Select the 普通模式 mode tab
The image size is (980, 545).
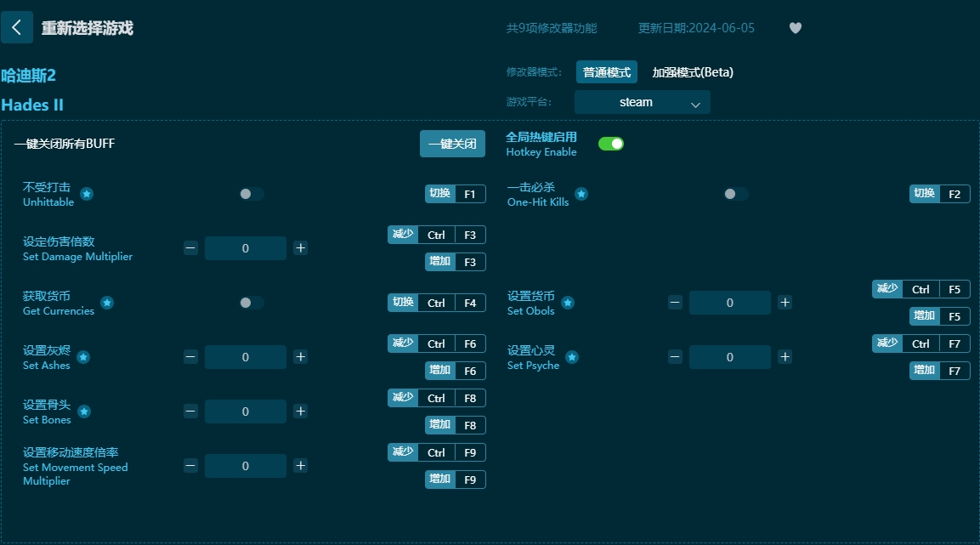click(x=607, y=72)
